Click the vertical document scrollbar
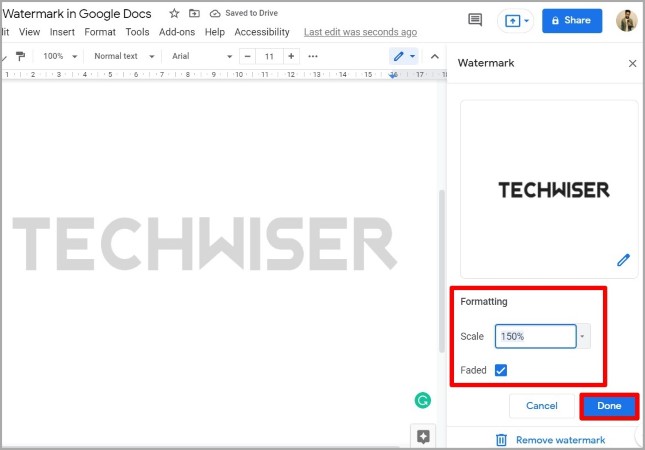 [442, 271]
